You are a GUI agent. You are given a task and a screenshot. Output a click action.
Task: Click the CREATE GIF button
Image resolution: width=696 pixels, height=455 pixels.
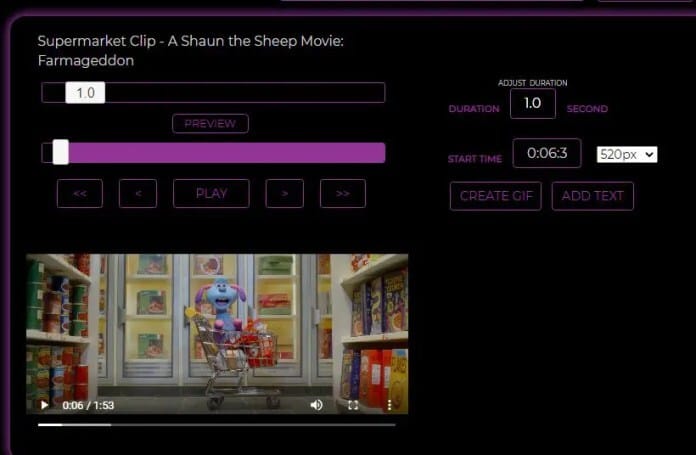pos(496,196)
